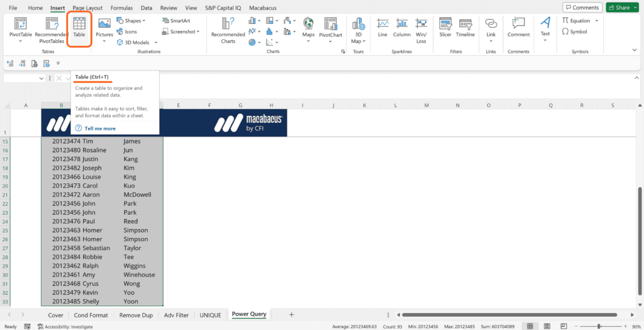Open the Tell me more link

(x=100, y=128)
